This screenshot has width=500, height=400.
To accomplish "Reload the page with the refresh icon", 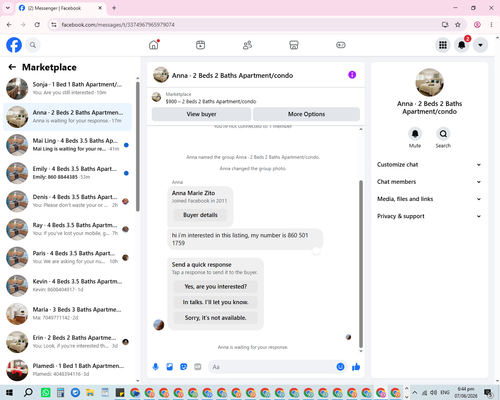I will (x=37, y=25).
